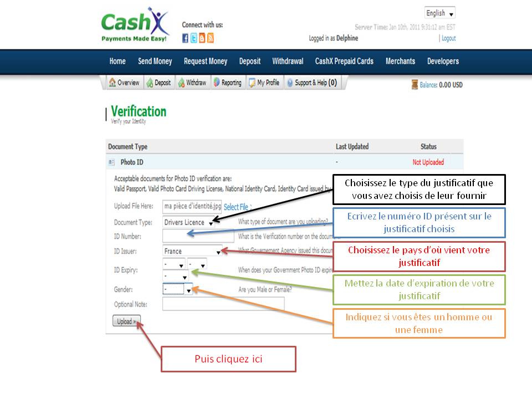Click the Optional Note input field

pos(223,304)
